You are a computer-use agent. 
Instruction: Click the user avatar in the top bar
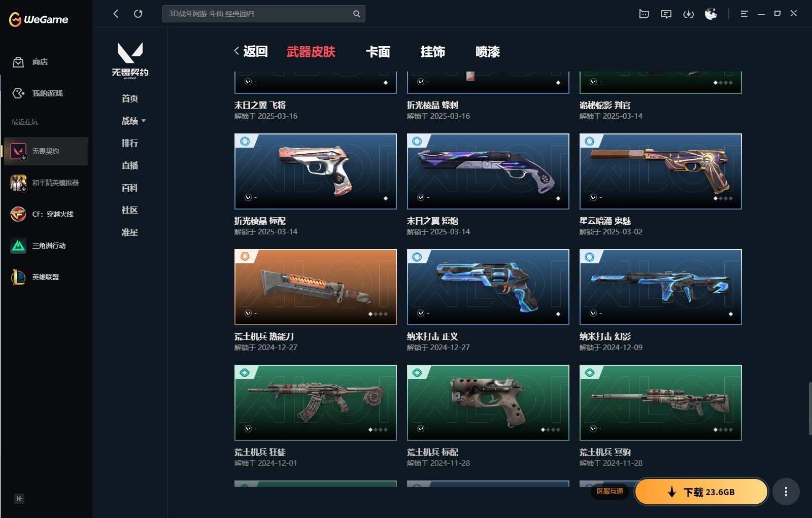click(711, 14)
